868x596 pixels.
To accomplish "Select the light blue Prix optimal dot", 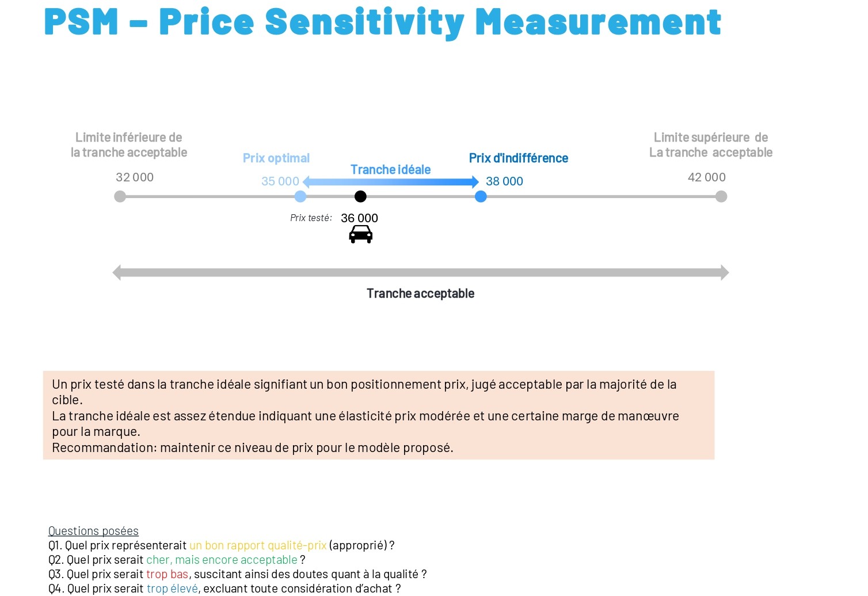I will point(300,197).
